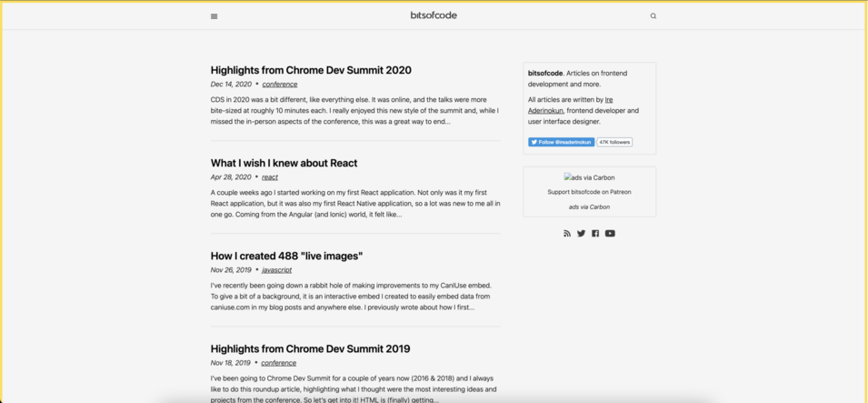Click the Follow @ireaderinokun Twitter button
Image resolution: width=868 pixels, height=403 pixels.
point(562,142)
